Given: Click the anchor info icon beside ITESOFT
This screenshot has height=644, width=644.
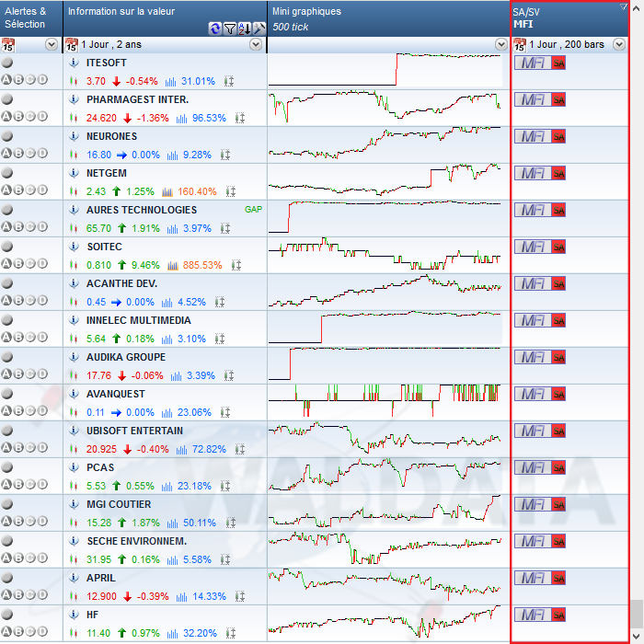Looking at the screenshot, I should pyautogui.click(x=75, y=63).
